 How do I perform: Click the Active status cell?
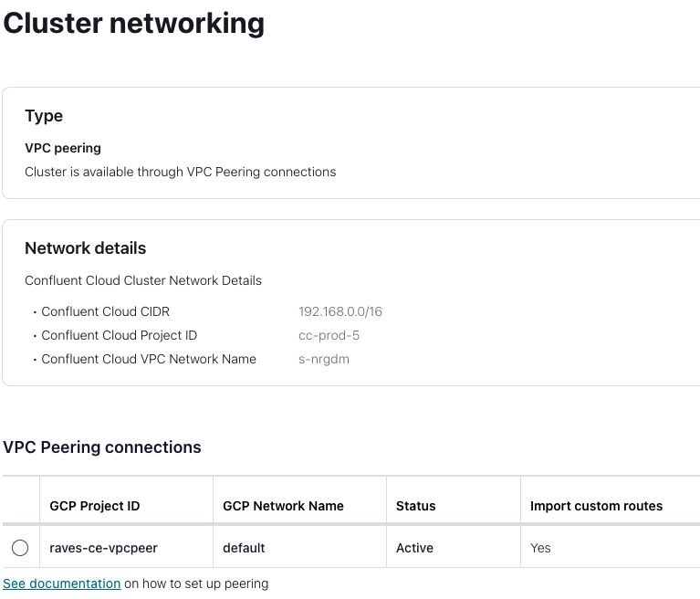pyautogui.click(x=414, y=548)
